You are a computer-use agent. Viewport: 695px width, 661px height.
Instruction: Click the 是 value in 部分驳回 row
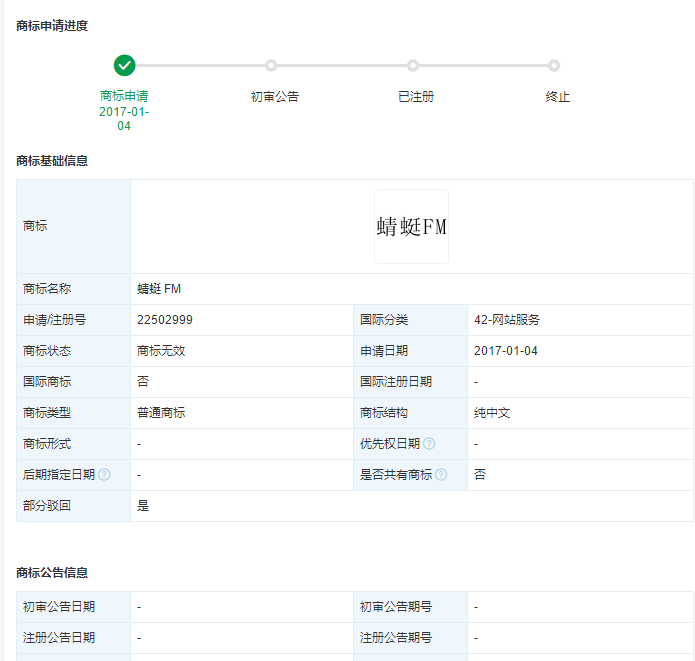tap(143, 506)
